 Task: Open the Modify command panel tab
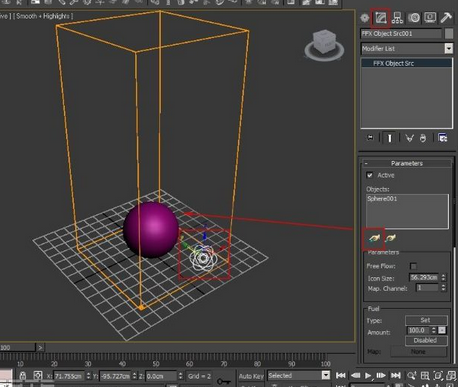381,18
